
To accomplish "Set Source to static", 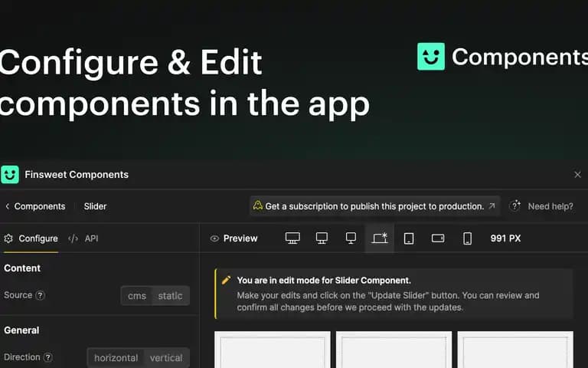I will point(170,296).
